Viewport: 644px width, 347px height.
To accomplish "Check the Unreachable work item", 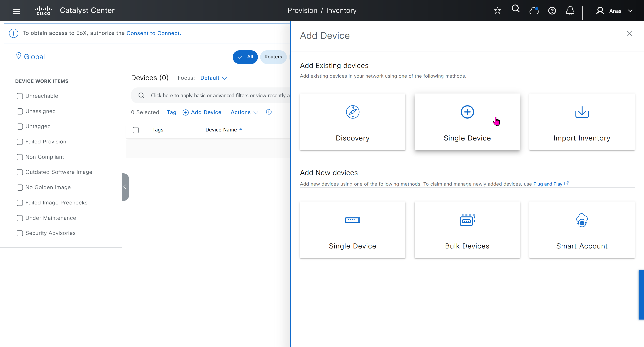I will (x=20, y=96).
